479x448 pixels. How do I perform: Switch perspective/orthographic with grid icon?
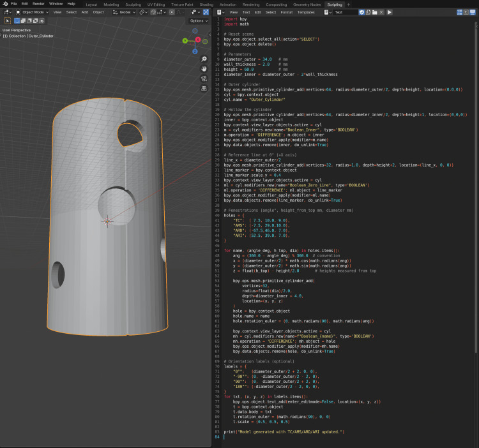(x=204, y=89)
